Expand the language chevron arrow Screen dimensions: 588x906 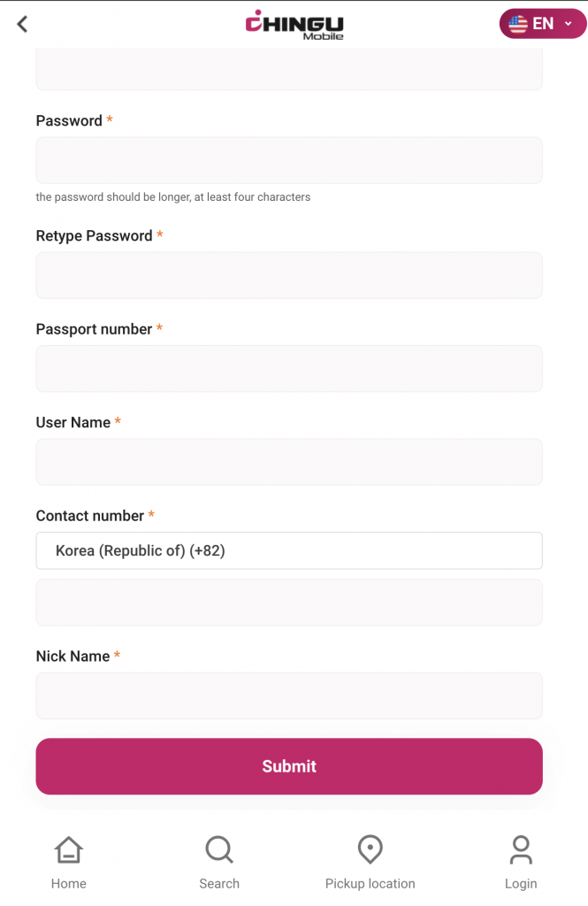[569, 24]
